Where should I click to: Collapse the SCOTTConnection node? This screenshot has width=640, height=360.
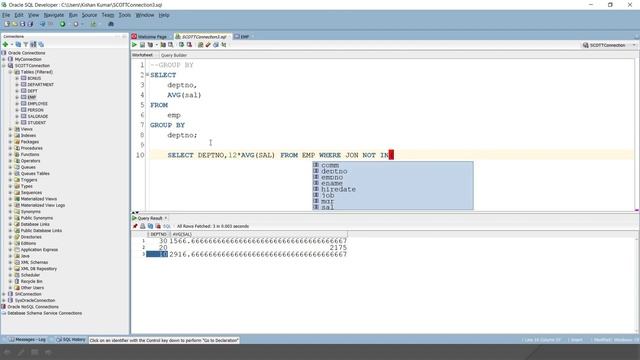pyautogui.click(x=4, y=65)
